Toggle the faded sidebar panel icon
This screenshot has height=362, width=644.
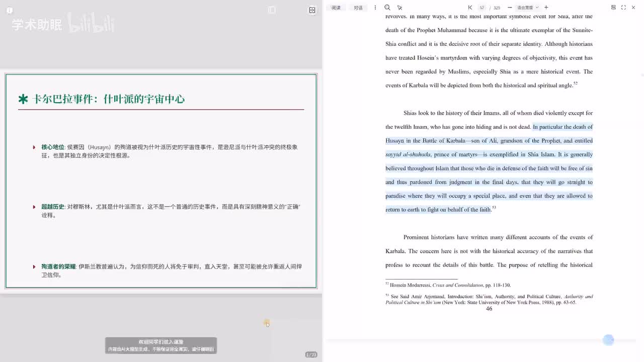coord(272,10)
